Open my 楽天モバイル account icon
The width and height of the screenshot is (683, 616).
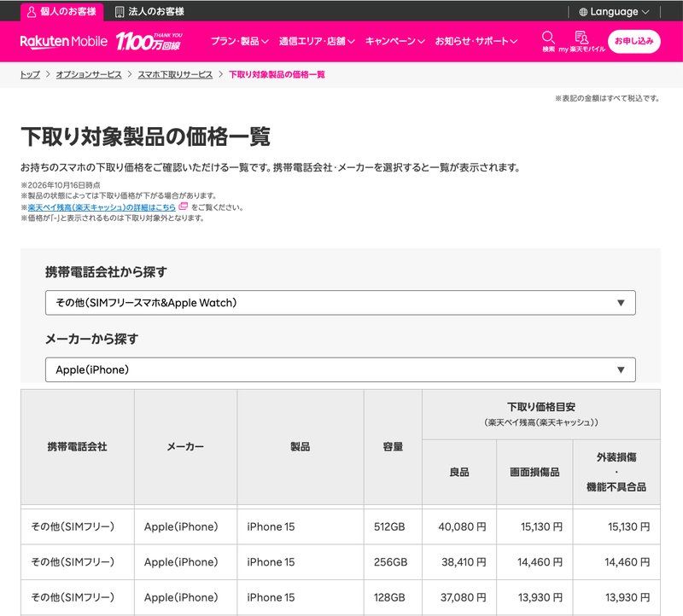[x=581, y=38]
